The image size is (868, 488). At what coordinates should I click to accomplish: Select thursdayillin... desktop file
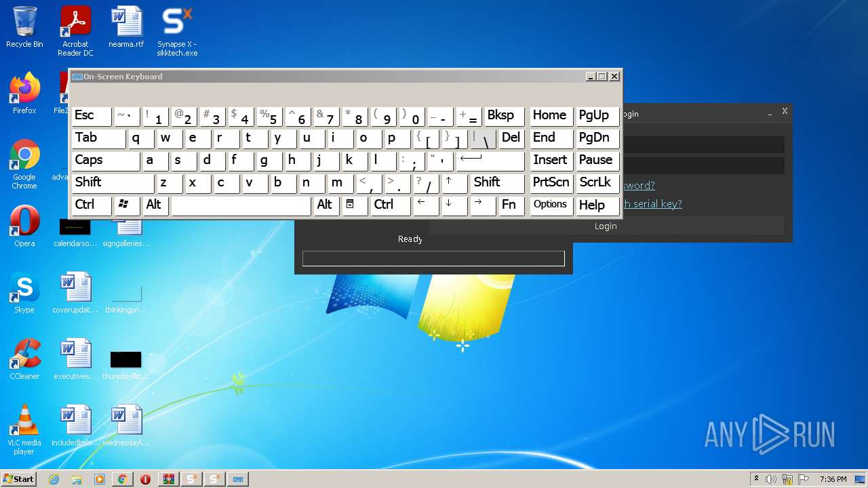126,363
